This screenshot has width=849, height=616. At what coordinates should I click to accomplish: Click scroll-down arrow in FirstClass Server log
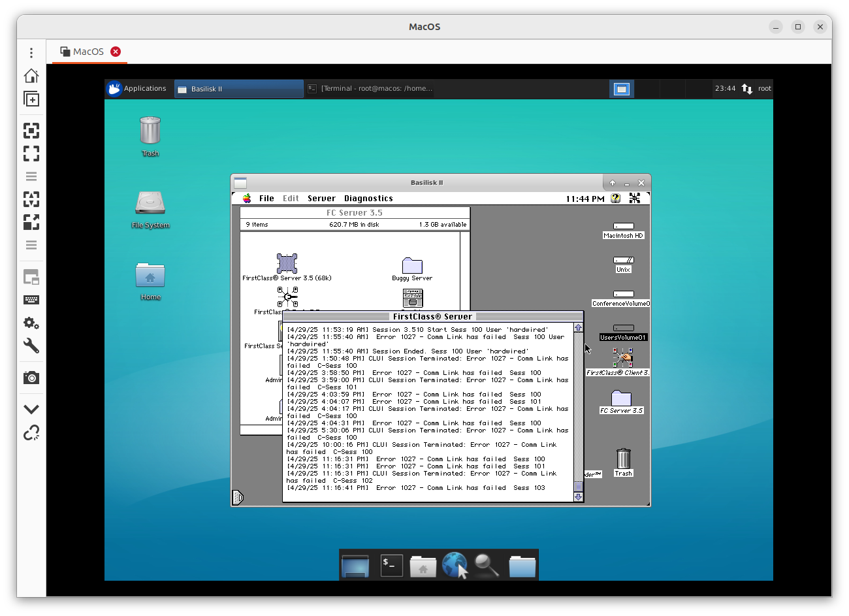[x=578, y=497]
